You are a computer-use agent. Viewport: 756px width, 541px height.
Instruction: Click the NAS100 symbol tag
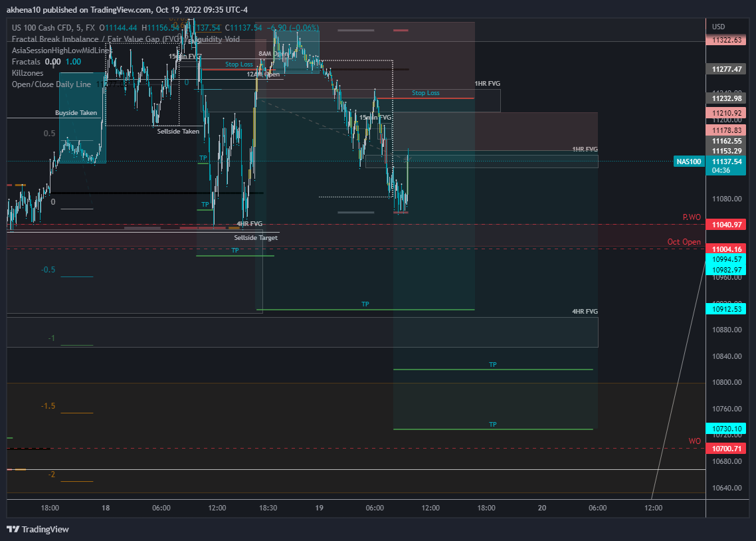pos(688,162)
